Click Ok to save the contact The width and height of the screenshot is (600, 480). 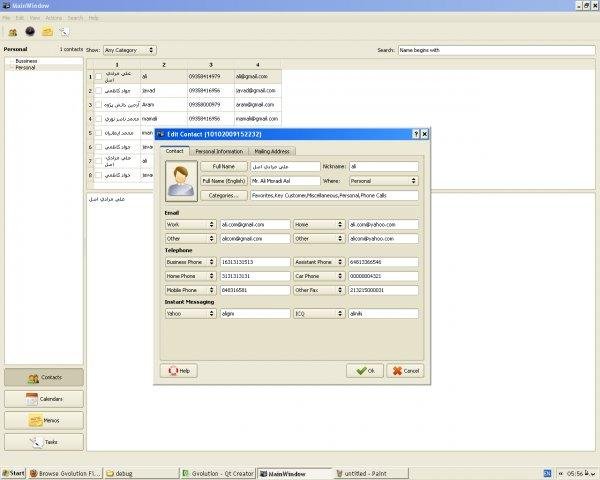363,370
